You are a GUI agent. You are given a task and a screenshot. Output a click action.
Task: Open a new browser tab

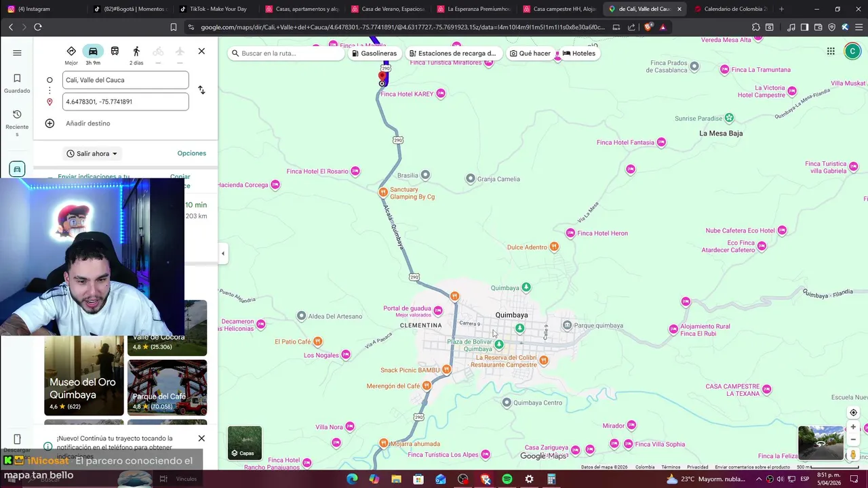(781, 9)
